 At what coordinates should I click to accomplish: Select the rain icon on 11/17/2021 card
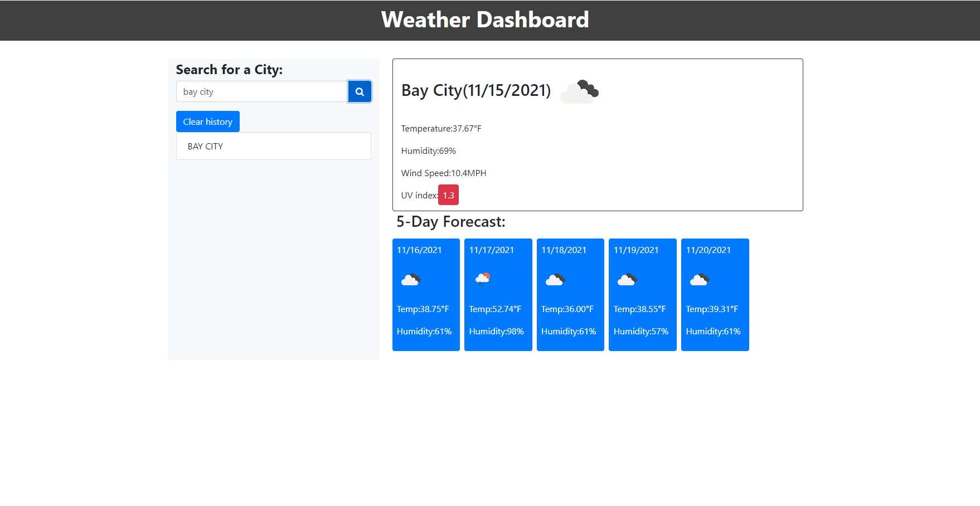(483, 279)
